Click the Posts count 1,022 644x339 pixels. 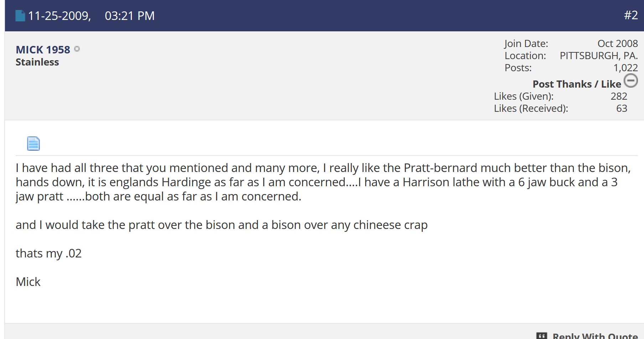(x=625, y=68)
